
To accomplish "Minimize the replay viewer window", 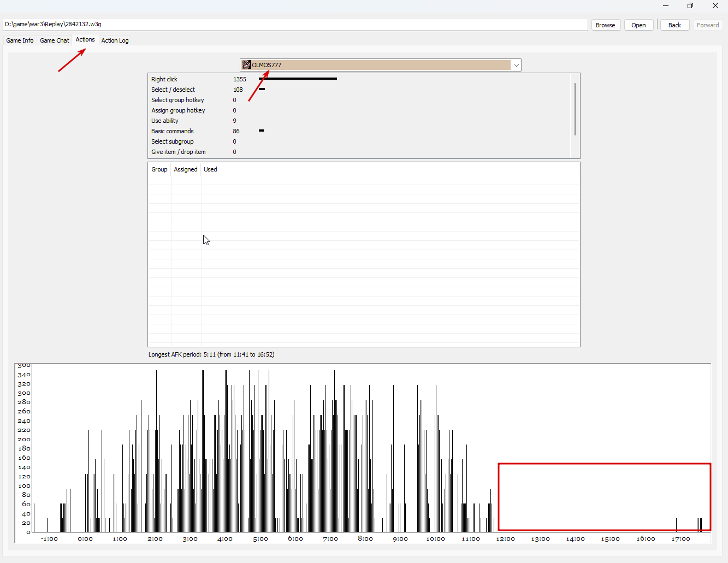I will [x=666, y=6].
